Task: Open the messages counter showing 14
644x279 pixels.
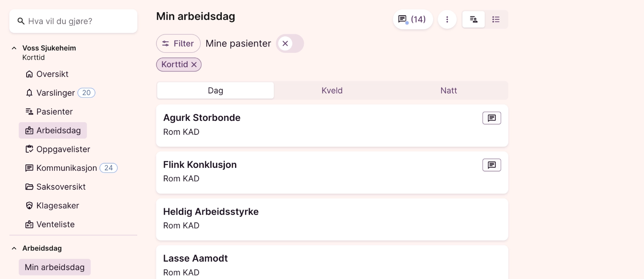Action: [413, 19]
